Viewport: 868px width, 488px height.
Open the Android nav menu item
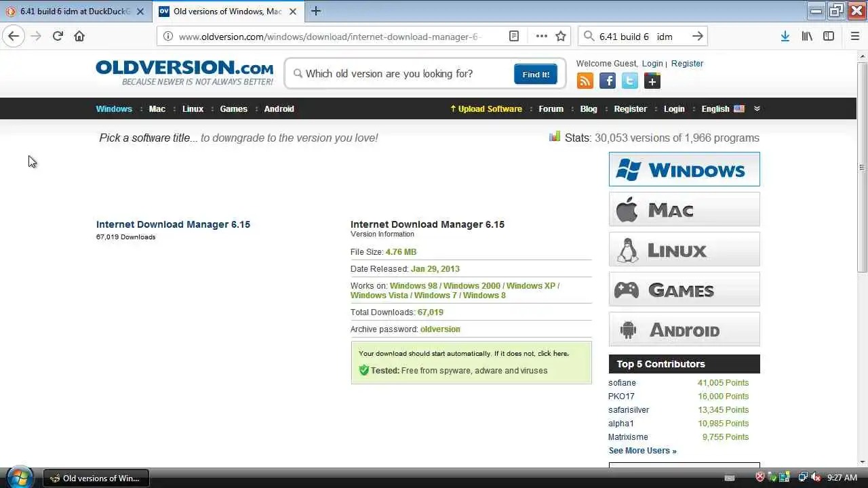click(x=279, y=108)
